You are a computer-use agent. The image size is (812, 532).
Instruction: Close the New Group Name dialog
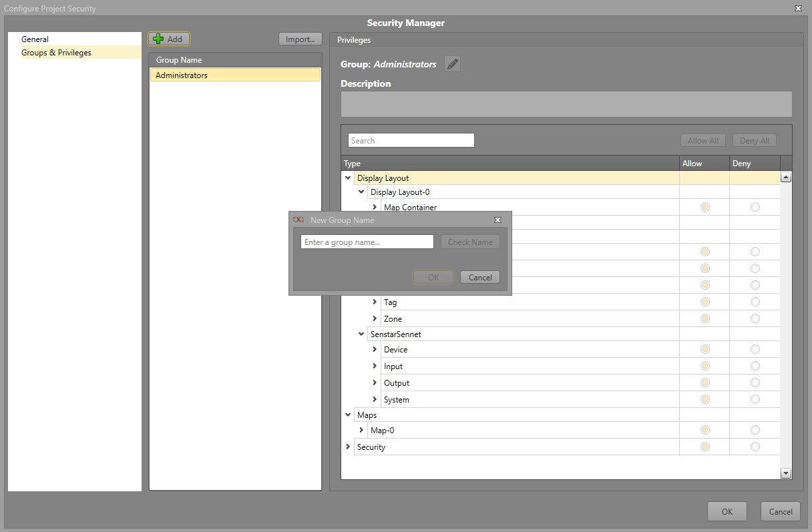[497, 220]
